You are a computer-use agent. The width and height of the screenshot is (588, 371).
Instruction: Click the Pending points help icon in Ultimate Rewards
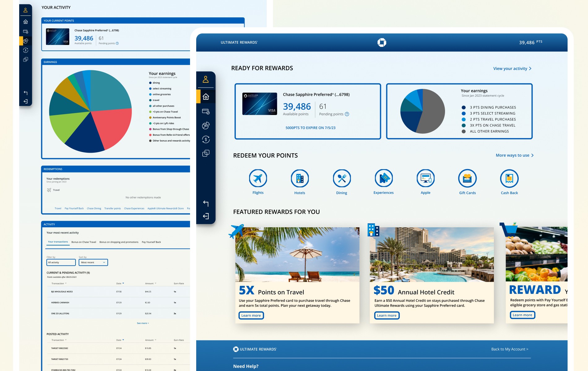pos(347,114)
